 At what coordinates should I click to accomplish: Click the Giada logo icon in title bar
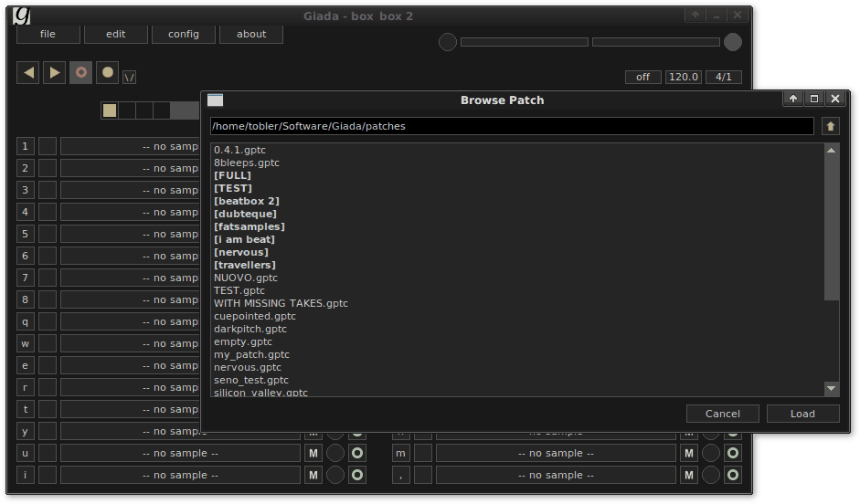click(x=22, y=16)
